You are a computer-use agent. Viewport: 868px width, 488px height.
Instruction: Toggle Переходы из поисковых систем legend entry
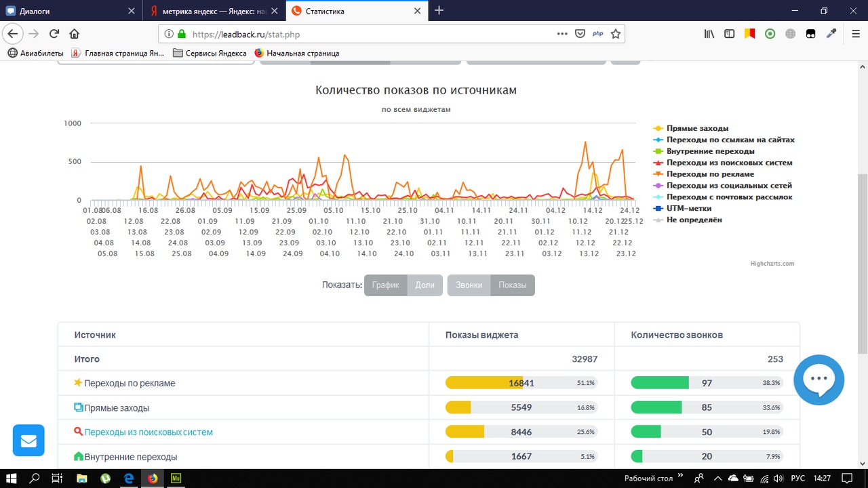(x=722, y=163)
